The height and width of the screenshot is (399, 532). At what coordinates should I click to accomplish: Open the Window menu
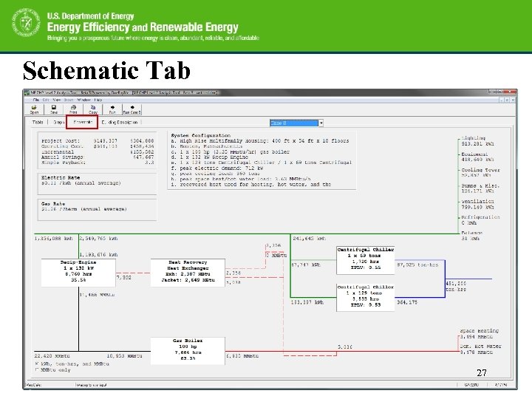83,100
